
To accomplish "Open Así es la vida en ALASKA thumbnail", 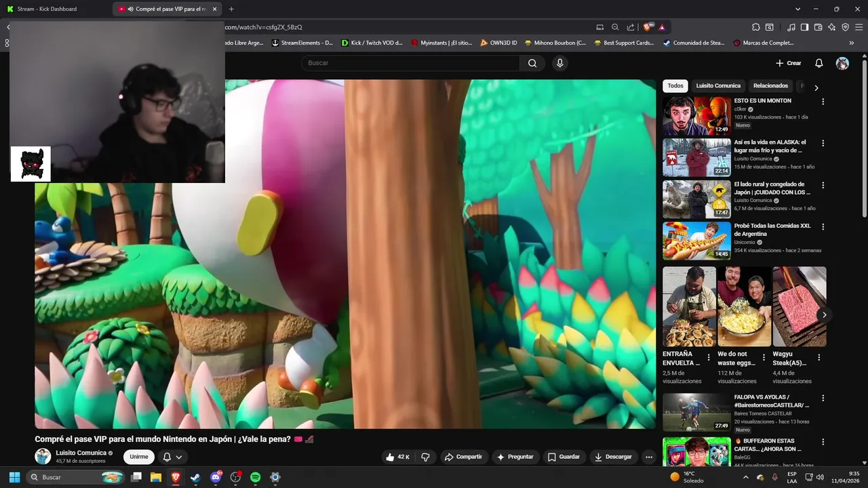I will tap(696, 157).
